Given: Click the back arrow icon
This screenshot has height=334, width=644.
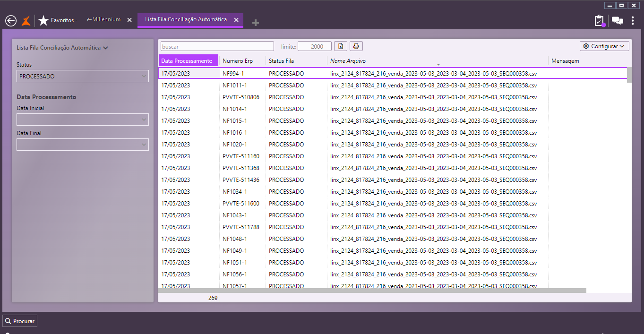Looking at the screenshot, I should tap(10, 21).
